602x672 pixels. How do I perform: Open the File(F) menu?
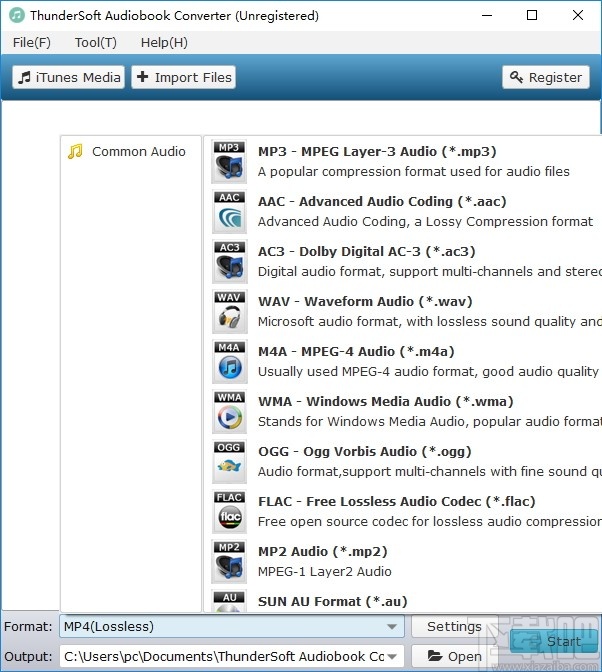coord(32,42)
